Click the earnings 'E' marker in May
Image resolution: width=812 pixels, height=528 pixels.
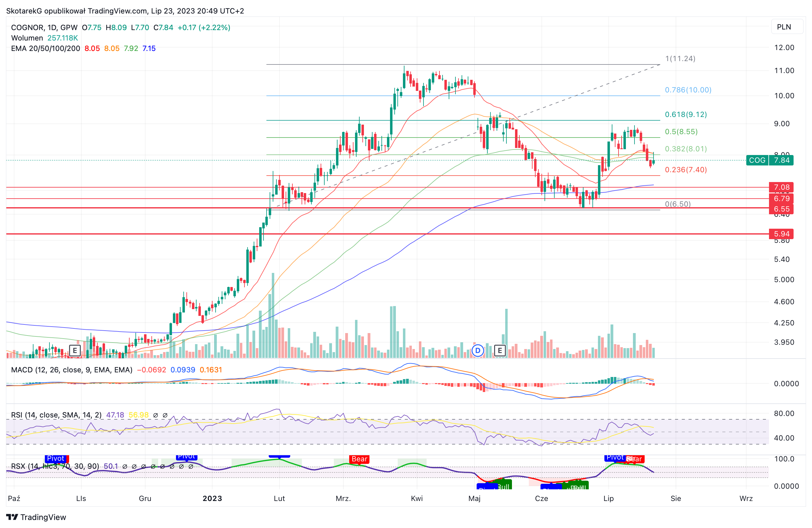click(x=500, y=350)
